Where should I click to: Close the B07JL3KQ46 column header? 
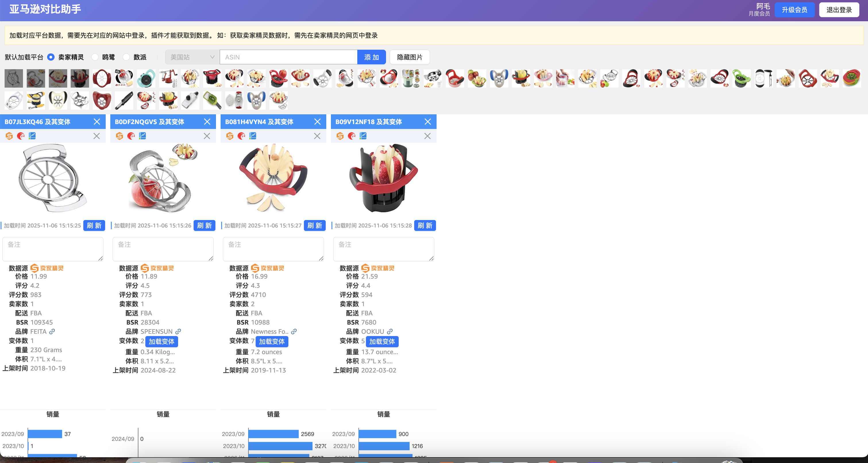click(x=97, y=122)
